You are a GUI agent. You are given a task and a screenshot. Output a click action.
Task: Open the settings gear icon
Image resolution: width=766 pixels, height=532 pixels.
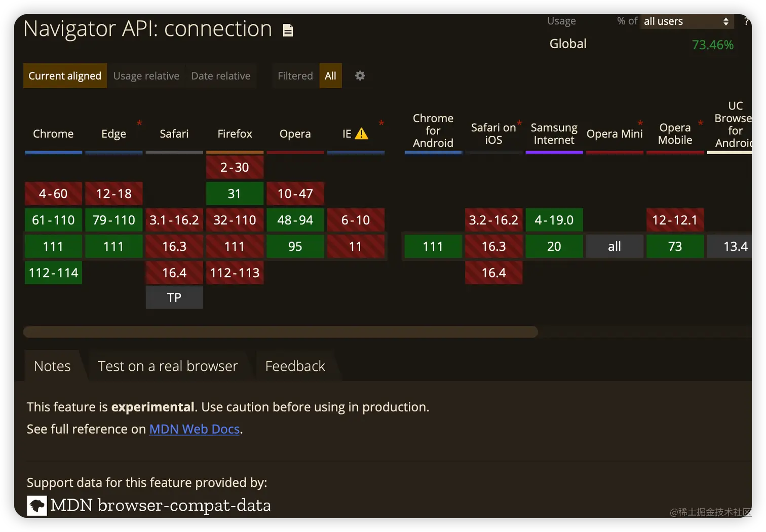pos(360,75)
